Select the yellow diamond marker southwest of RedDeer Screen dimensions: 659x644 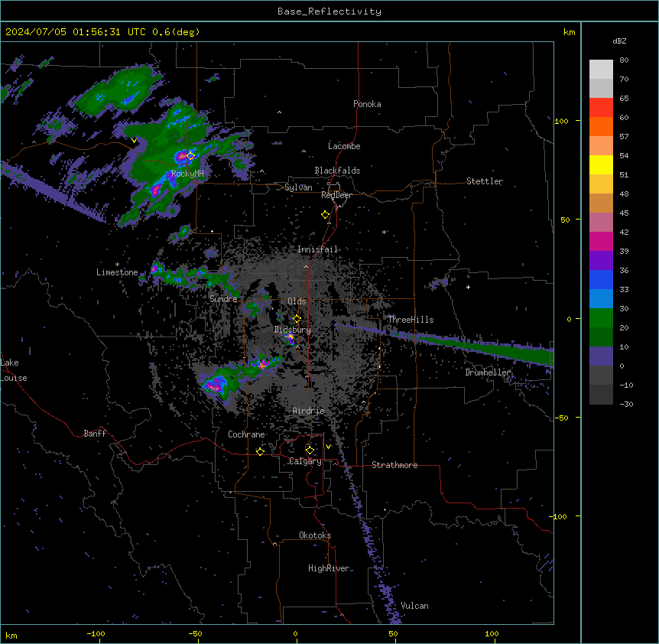click(326, 215)
